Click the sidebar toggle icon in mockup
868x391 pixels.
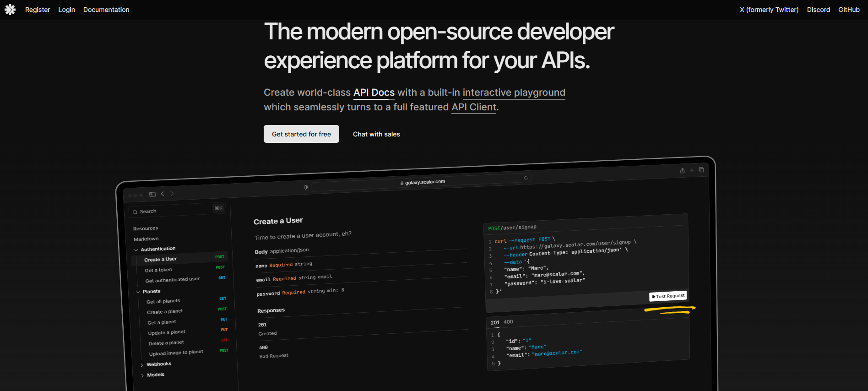(152, 194)
